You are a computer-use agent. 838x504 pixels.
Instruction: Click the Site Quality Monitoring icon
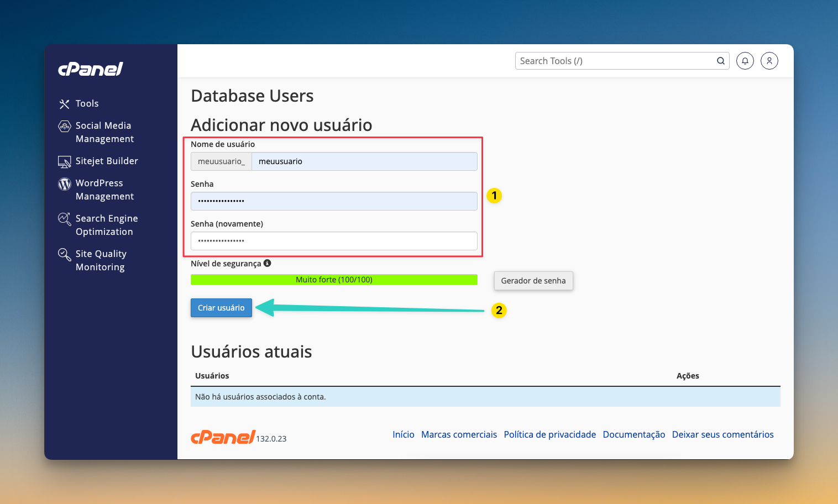click(65, 255)
